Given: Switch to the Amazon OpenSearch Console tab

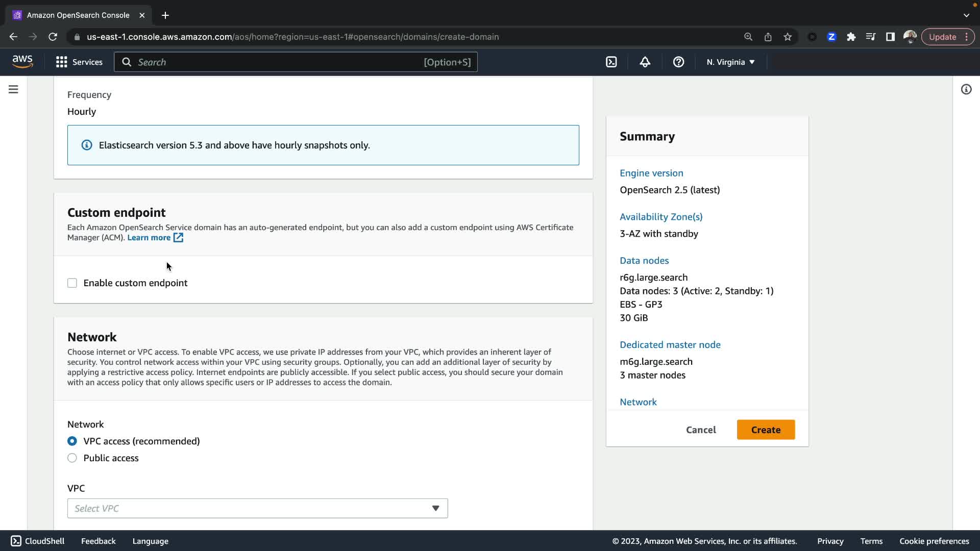Looking at the screenshot, I should point(78,15).
